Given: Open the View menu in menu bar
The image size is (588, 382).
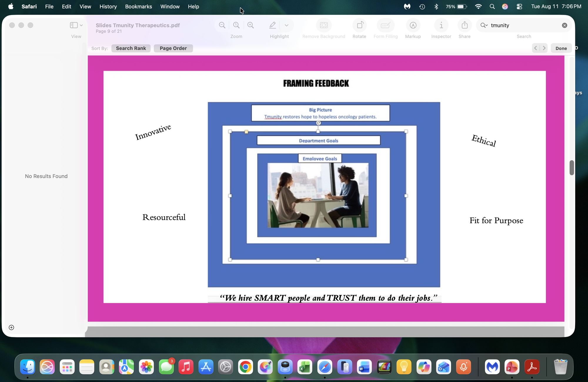Looking at the screenshot, I should (85, 6).
